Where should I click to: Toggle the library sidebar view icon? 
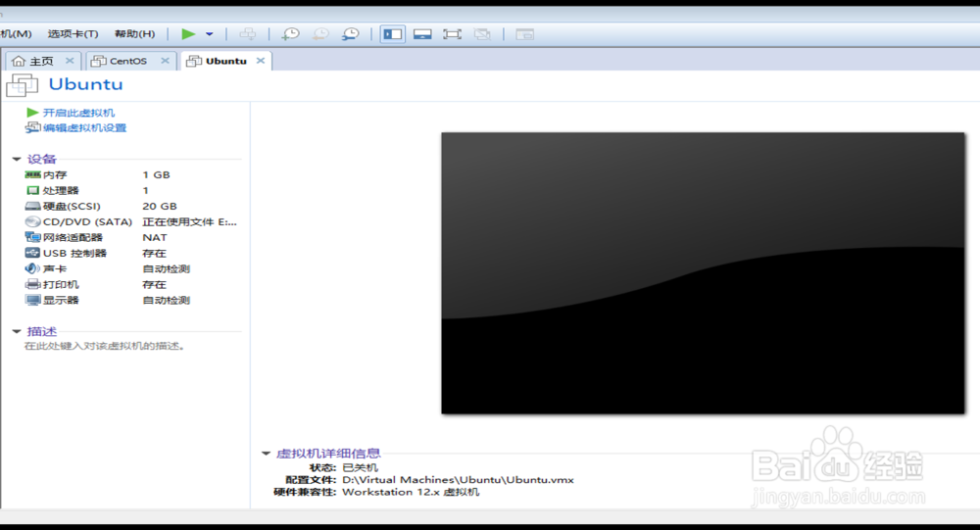[393, 34]
